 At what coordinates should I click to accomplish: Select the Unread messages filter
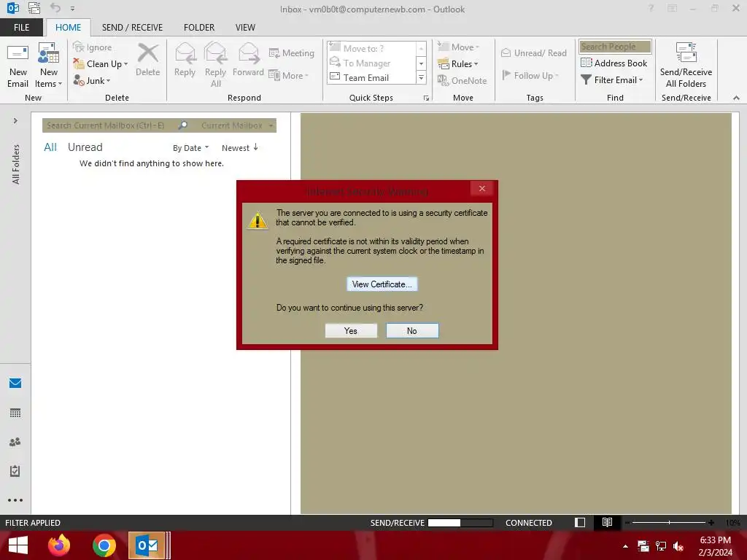[85, 147]
